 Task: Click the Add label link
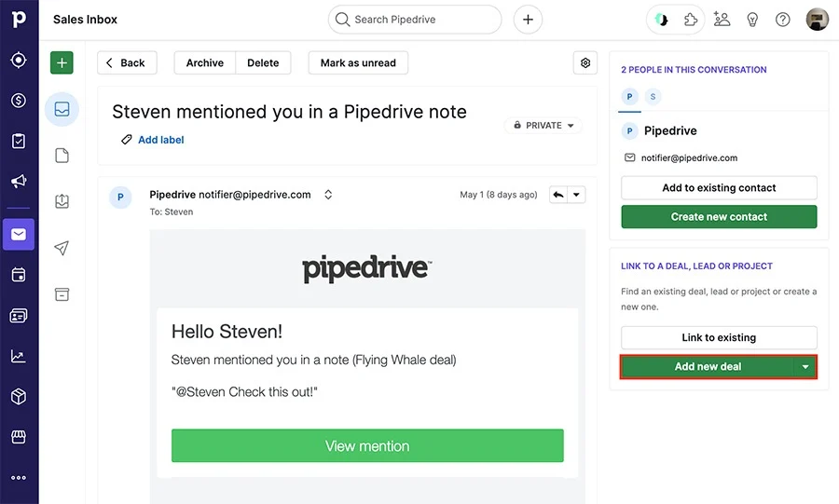pyautogui.click(x=160, y=140)
